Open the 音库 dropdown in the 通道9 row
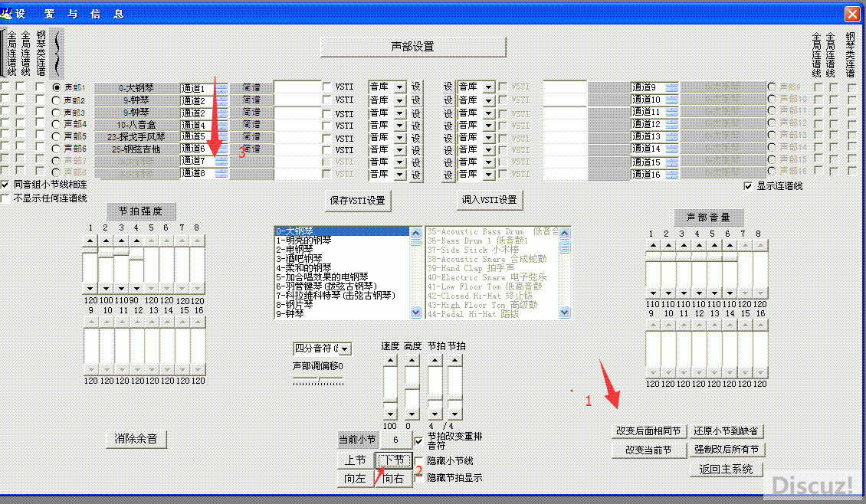 (488, 87)
